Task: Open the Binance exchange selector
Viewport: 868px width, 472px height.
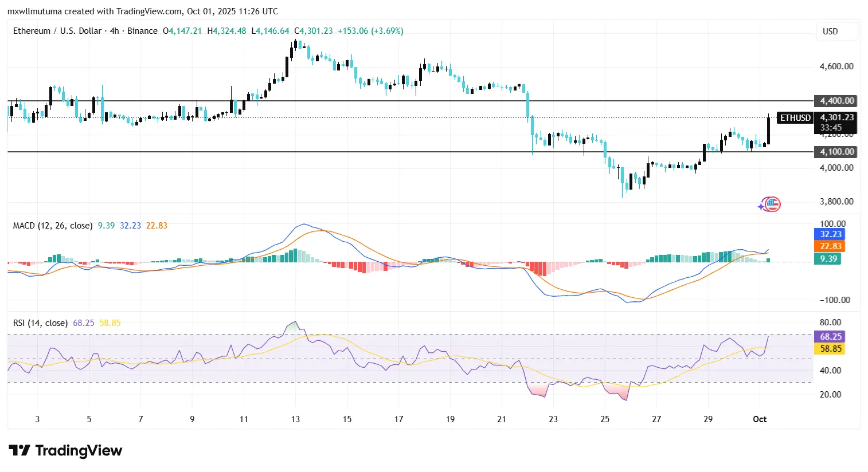Action: tap(142, 31)
